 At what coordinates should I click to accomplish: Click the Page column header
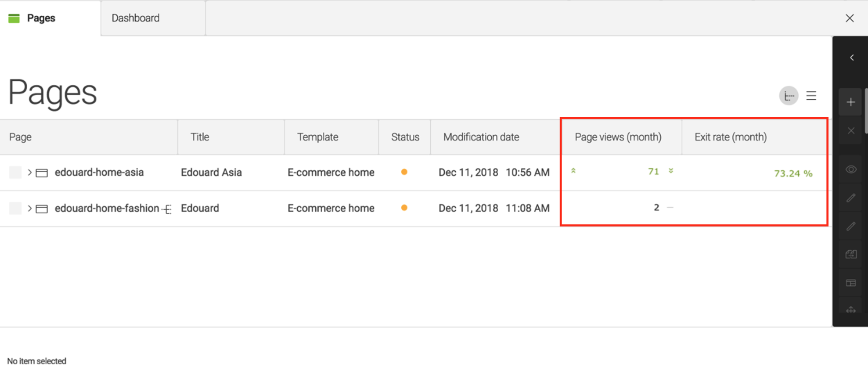[x=89, y=137]
